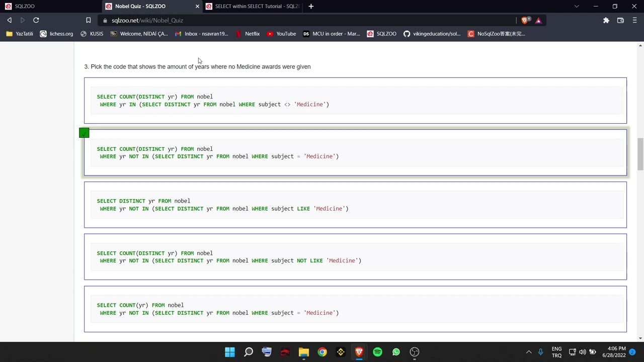
Task: Open Brave Rewards triangle icon
Action: click(538, 20)
